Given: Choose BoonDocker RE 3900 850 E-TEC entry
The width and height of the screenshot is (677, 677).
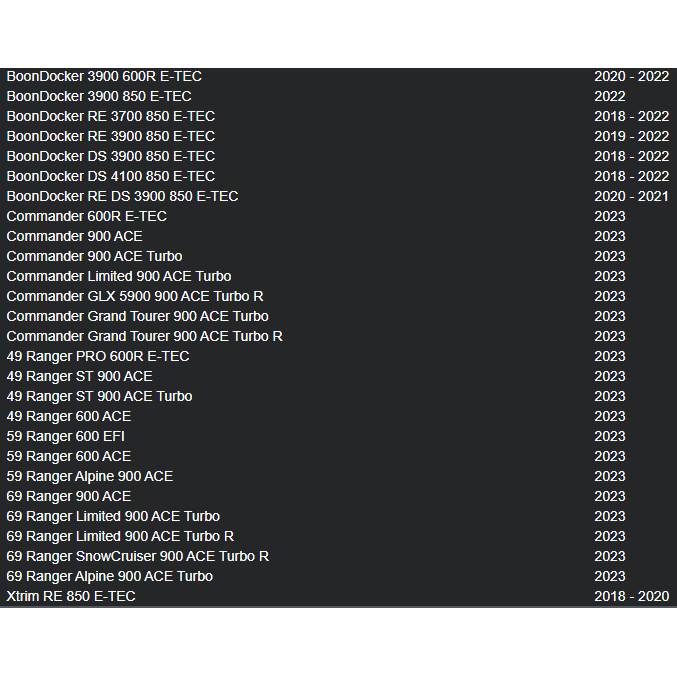Looking at the screenshot, I should click(x=111, y=136).
